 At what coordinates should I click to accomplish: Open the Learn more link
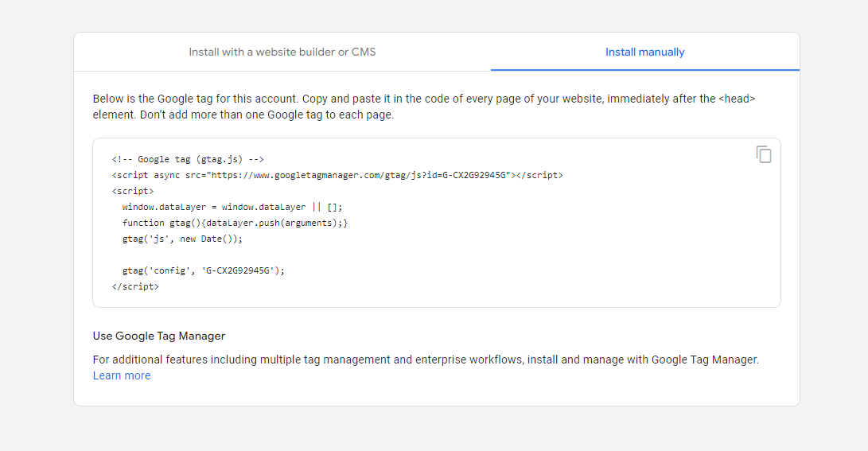tap(122, 375)
